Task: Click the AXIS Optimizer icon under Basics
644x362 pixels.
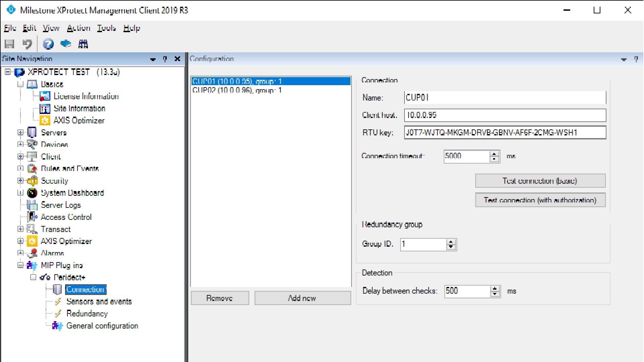Action: (x=45, y=120)
